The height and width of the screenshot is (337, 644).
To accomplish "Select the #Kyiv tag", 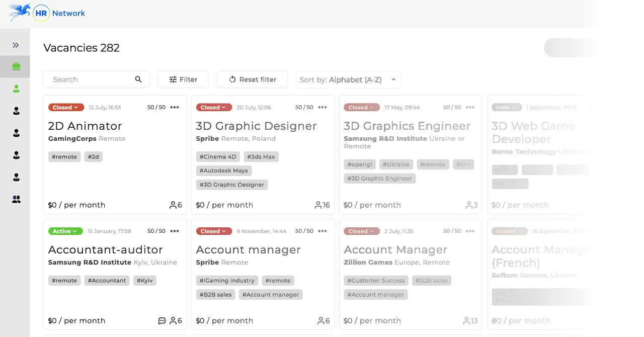I will point(145,281).
